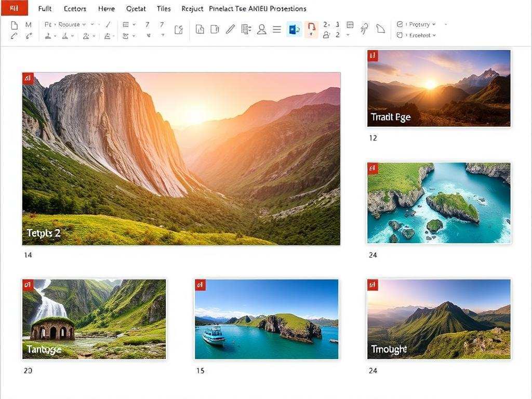532x399 pixels.
Task: Select the boat on lake thumbnail
Action: coord(267,319)
